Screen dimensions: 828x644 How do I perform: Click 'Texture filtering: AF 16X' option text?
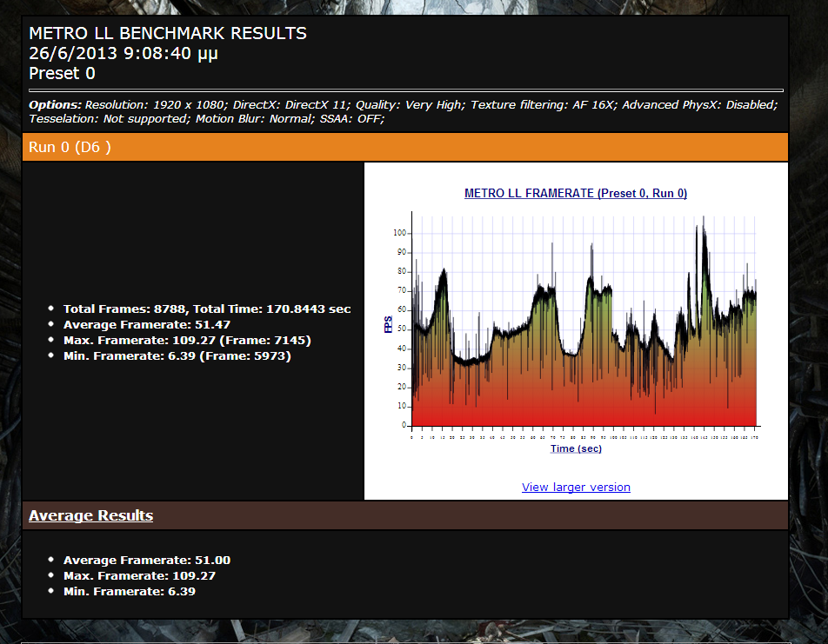point(544,105)
